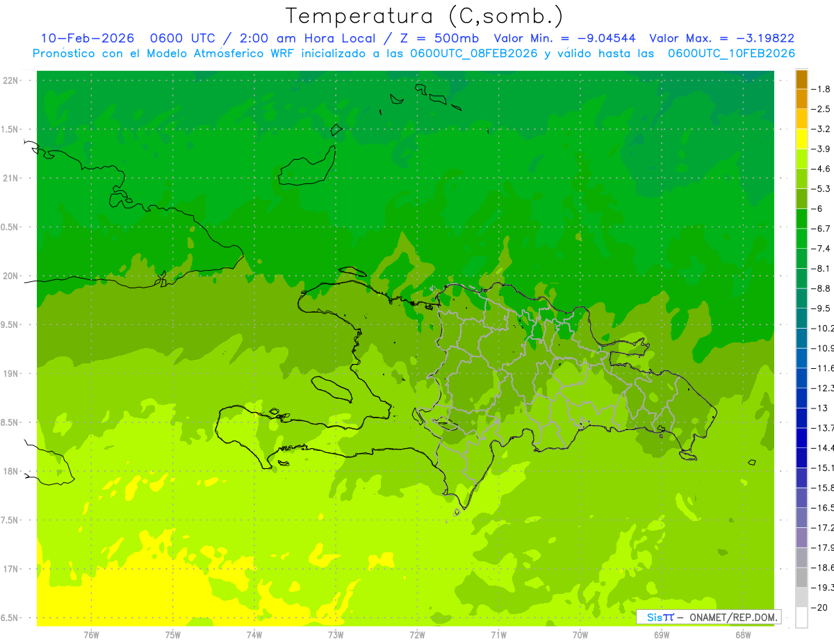Image resolution: width=834 pixels, height=644 pixels.
Task: Click the 'Valor Min. = -9.04544' readout
Action: [x=564, y=38]
